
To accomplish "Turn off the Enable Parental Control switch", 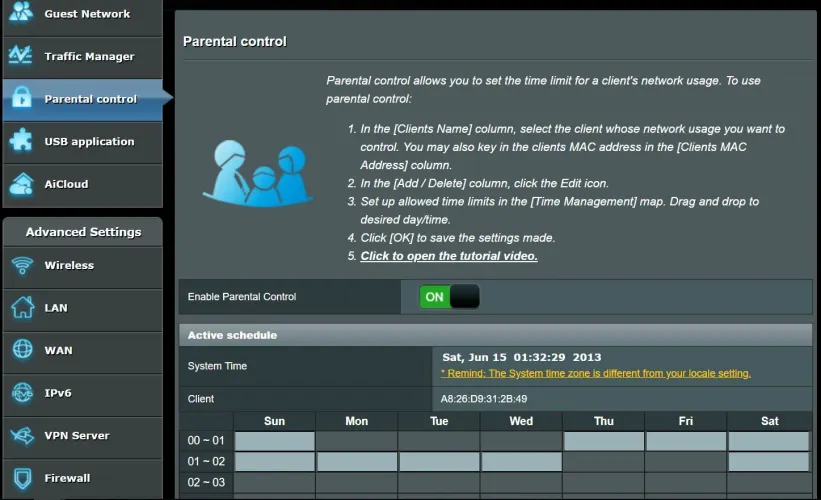I will pos(449,297).
